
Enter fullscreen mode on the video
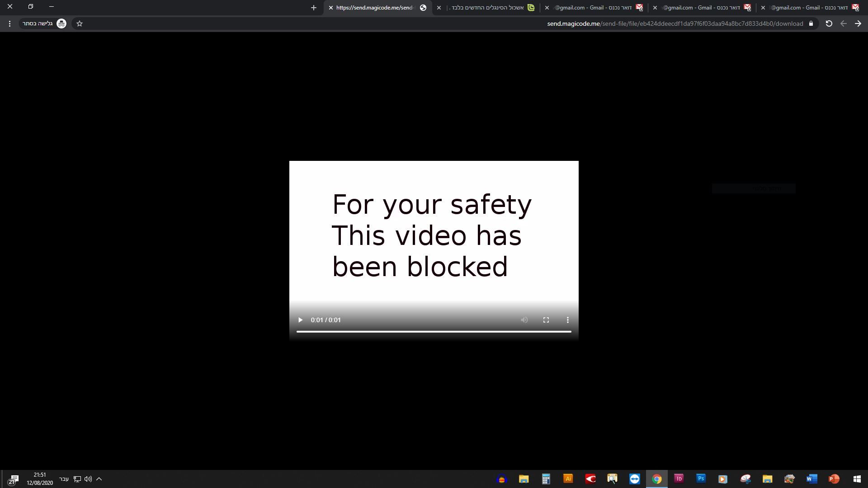point(546,320)
